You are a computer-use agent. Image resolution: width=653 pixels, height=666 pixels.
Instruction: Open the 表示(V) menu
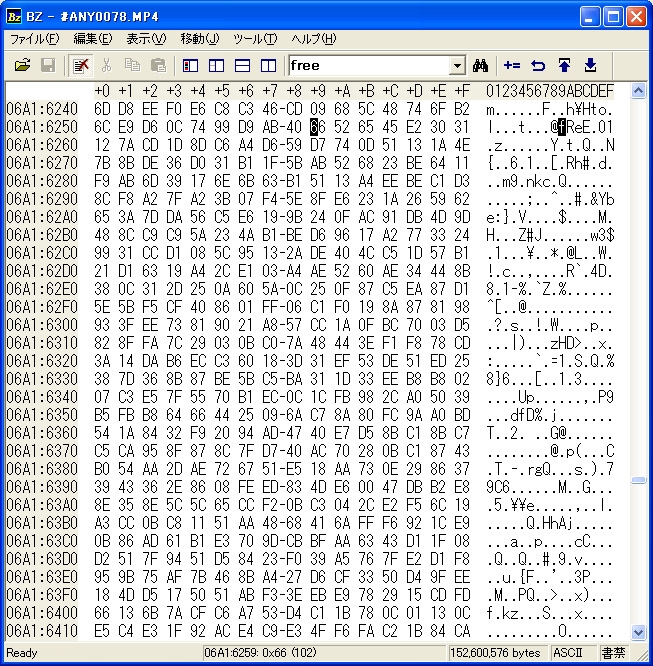[x=146, y=39]
